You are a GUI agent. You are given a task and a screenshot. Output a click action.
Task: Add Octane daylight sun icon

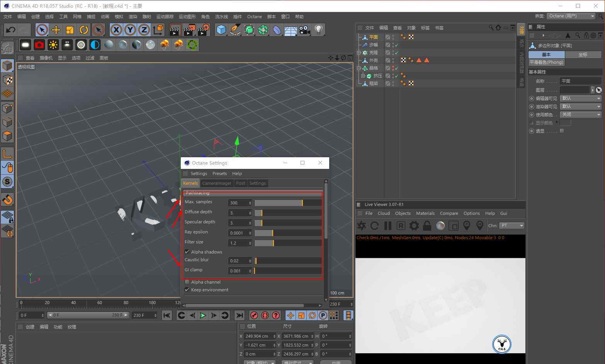pyautogui.click(x=53, y=45)
